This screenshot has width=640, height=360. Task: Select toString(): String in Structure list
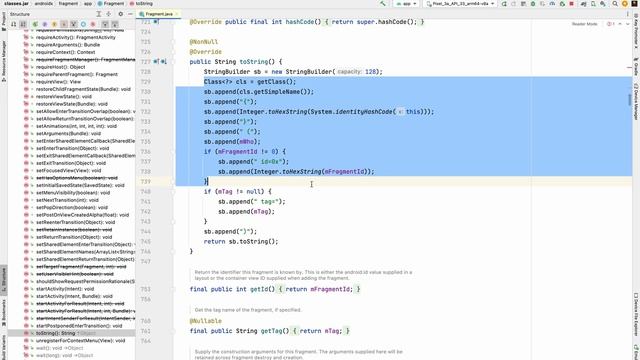click(56, 333)
